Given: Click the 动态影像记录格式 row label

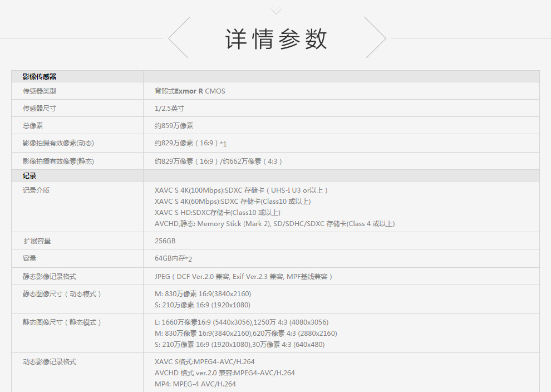Looking at the screenshot, I should point(50,361).
